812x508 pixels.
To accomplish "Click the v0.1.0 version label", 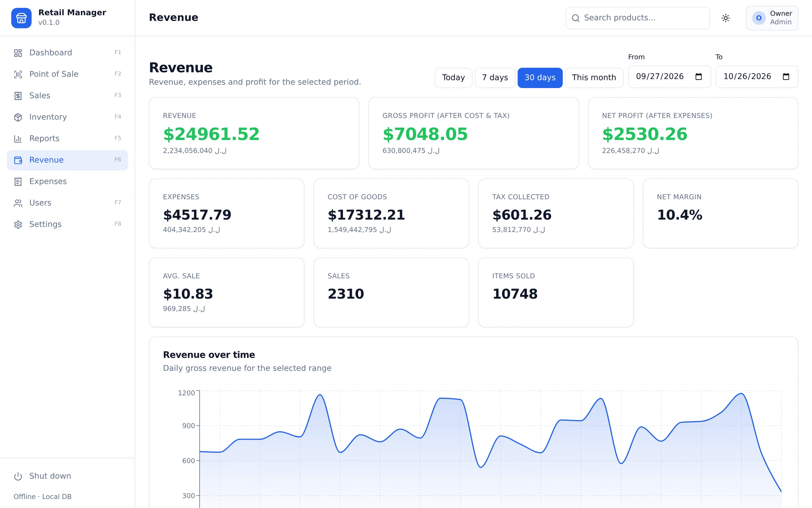I will pyautogui.click(x=49, y=23).
